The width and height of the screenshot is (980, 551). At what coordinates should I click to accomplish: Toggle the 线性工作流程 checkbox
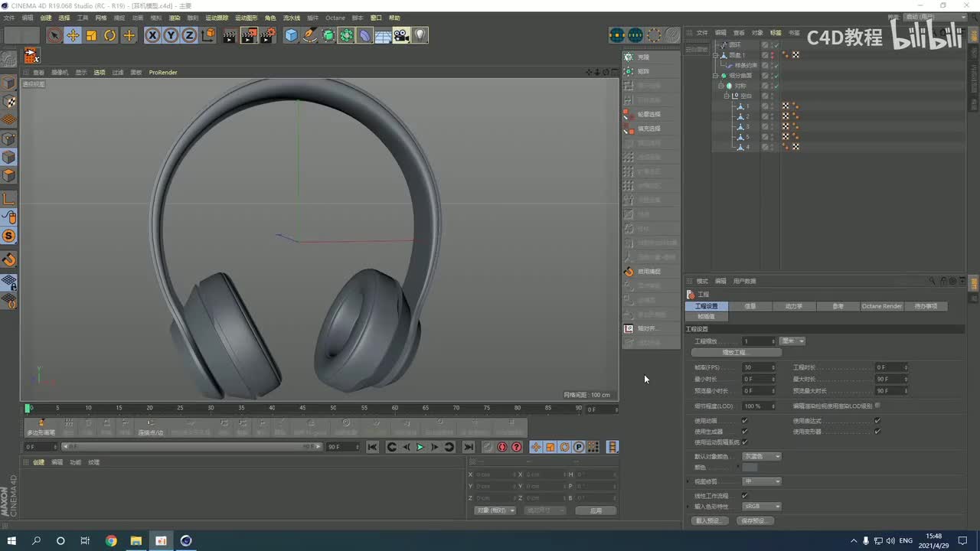coord(744,496)
